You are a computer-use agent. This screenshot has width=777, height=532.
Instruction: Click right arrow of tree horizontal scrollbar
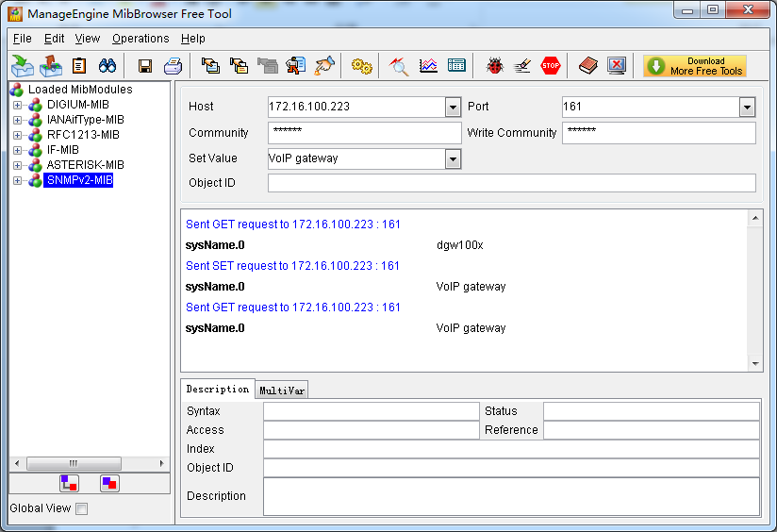click(x=161, y=463)
